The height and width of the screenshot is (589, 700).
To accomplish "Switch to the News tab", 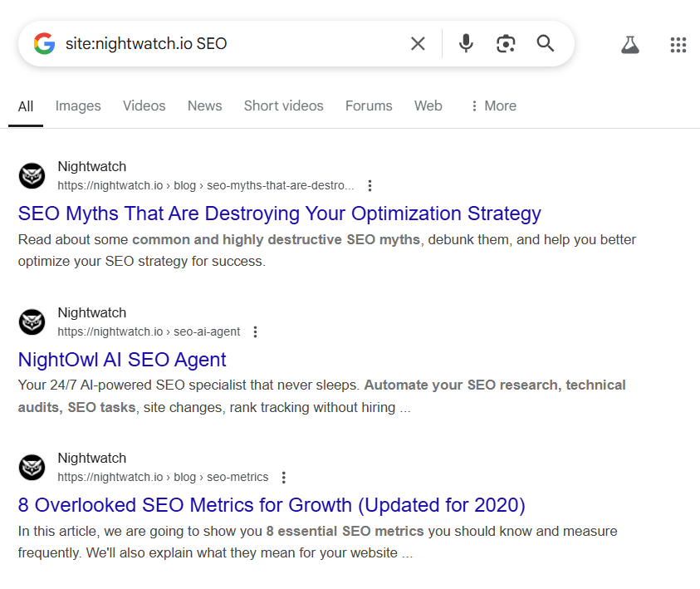I will pyautogui.click(x=204, y=106).
